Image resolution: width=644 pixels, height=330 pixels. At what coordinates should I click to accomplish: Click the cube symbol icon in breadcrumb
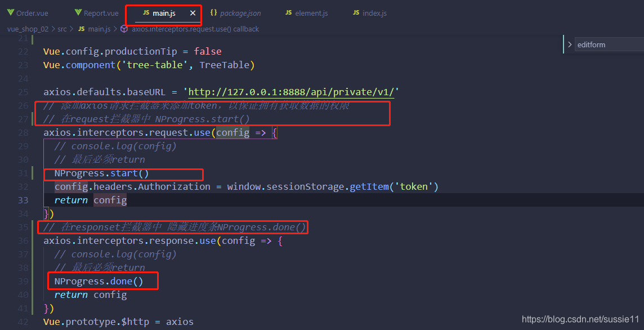pos(124,29)
